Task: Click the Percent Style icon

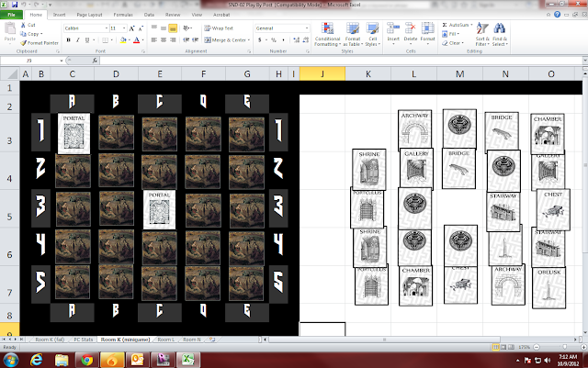Action: [274, 40]
